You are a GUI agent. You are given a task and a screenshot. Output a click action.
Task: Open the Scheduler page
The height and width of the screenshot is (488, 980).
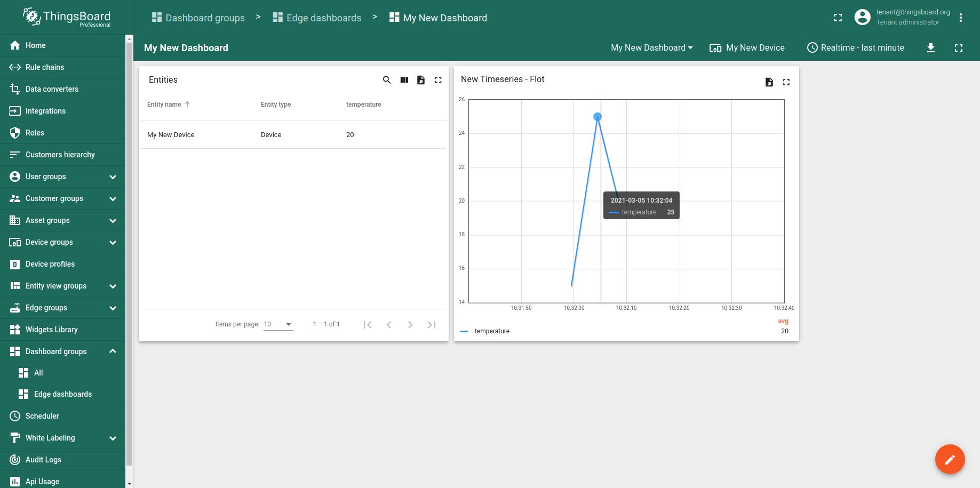tap(62, 416)
